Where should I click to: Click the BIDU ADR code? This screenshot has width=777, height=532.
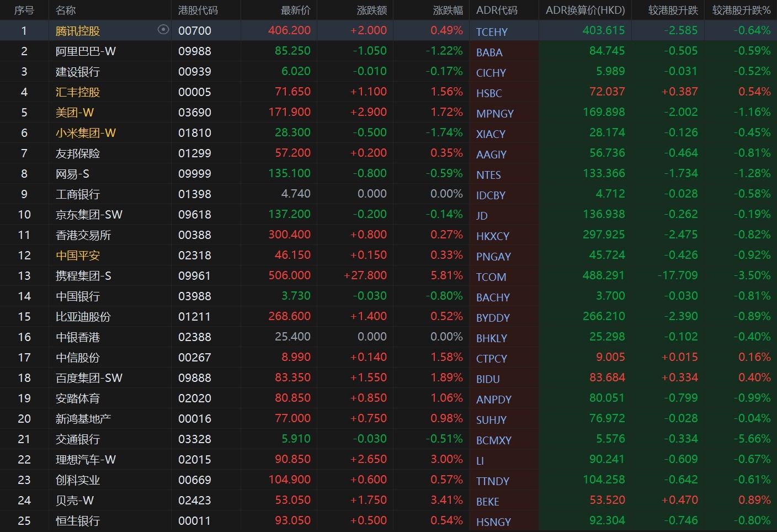pos(488,379)
